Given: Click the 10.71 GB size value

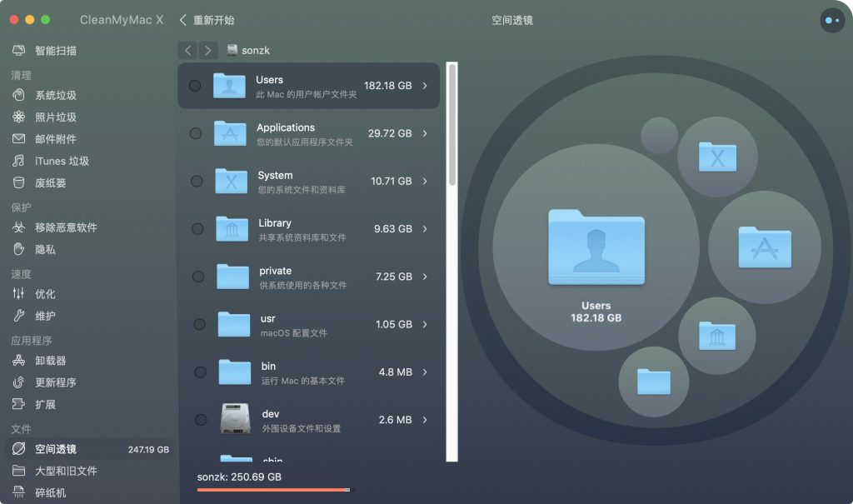Looking at the screenshot, I should 392,181.
